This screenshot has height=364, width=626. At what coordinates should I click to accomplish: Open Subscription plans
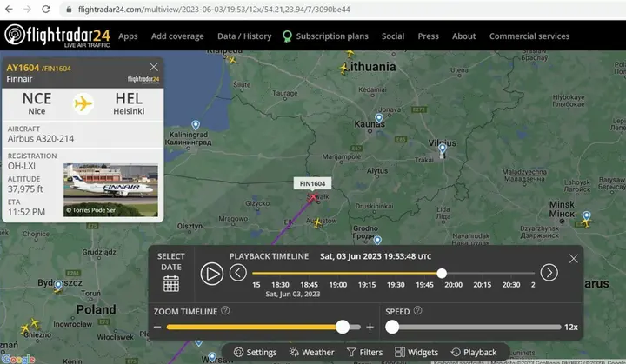tap(332, 36)
